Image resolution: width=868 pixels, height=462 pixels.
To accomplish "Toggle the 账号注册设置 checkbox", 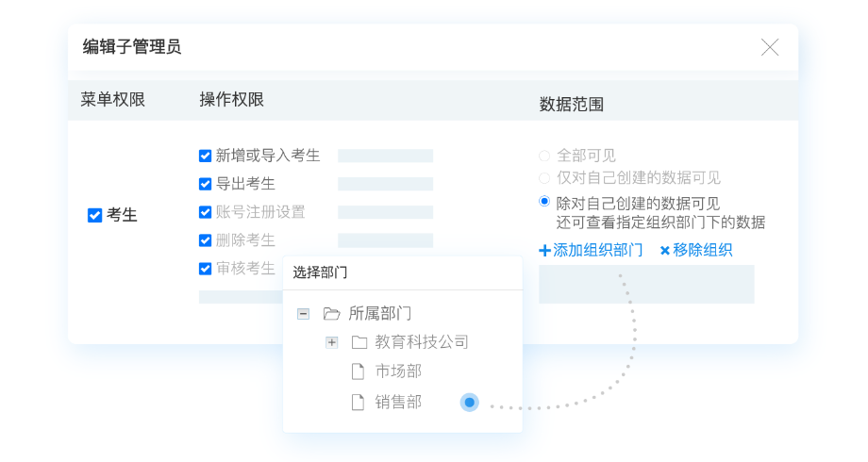I will (x=205, y=212).
